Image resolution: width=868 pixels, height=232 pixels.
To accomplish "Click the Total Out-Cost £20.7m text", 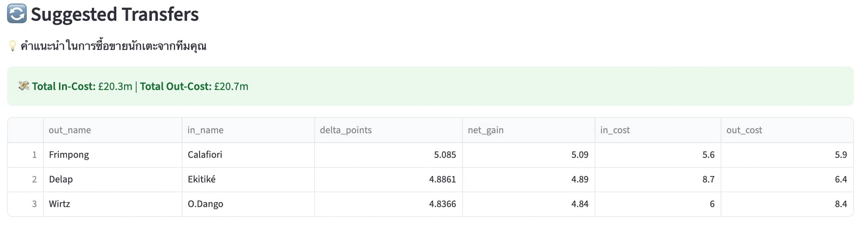I will click(194, 86).
